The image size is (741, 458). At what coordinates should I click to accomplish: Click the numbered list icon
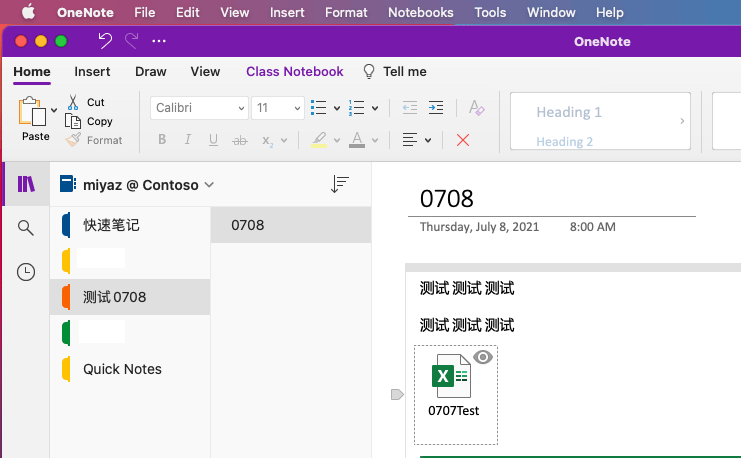(356, 108)
